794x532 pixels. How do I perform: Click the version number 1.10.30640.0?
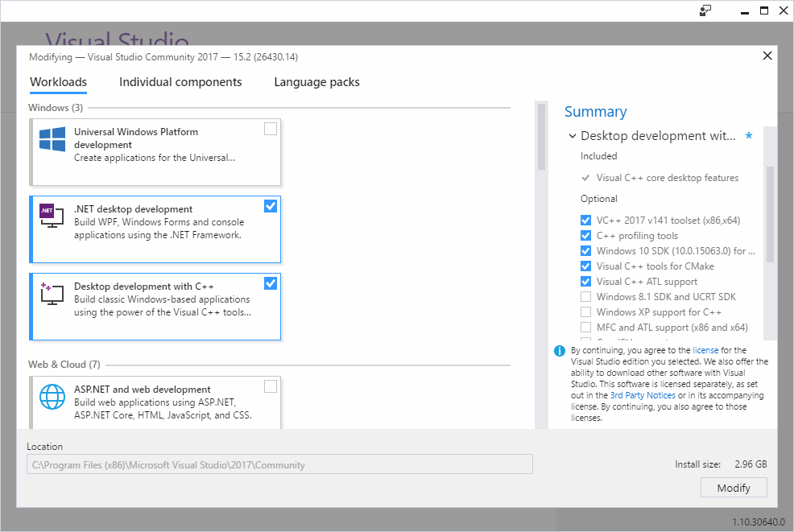[759, 522]
